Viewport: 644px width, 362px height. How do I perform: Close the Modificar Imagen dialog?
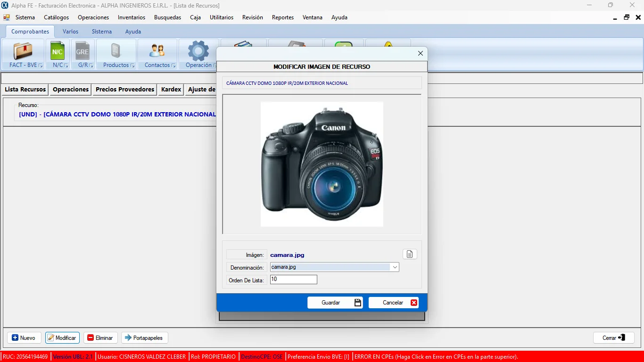[421, 53]
